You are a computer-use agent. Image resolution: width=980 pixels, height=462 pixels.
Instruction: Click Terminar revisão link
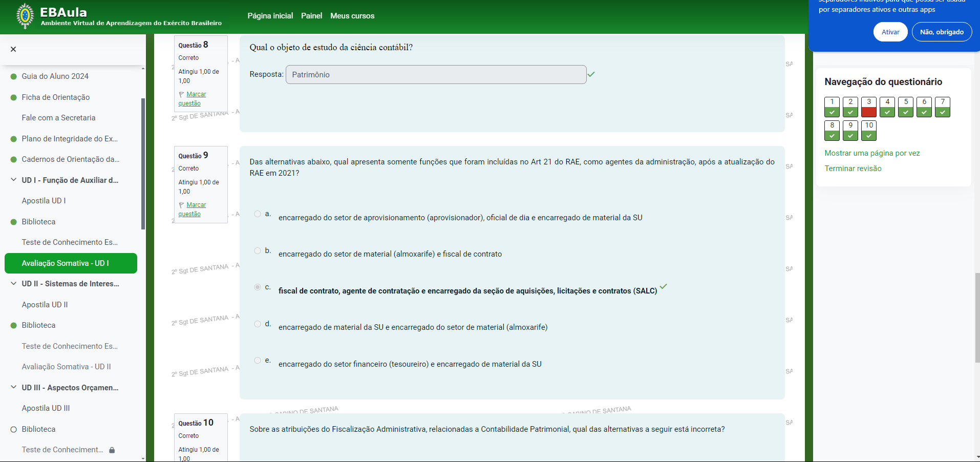853,169
